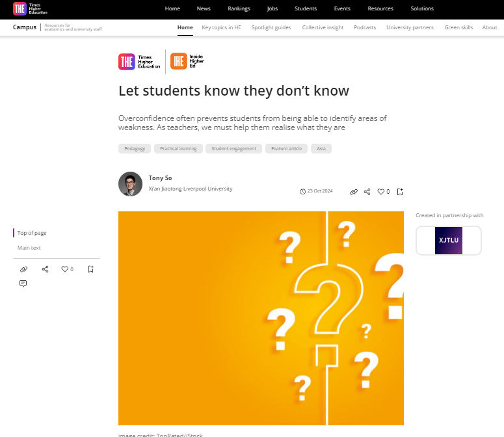Open the Podcasts tab

point(365,27)
